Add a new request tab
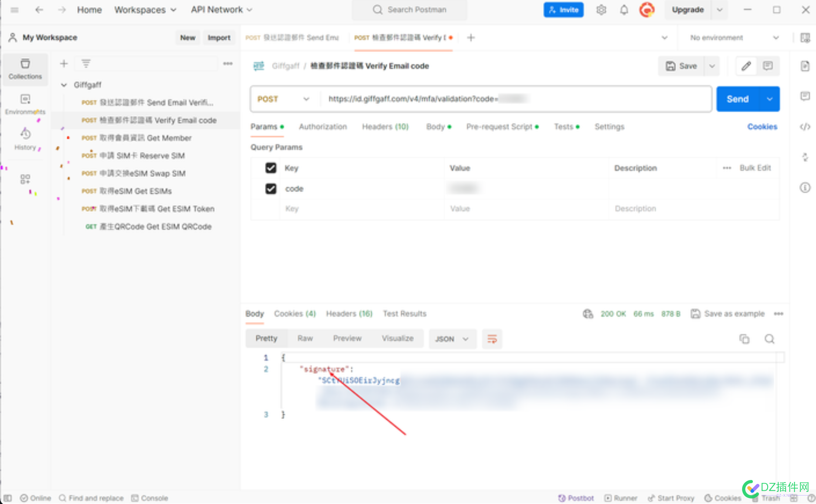 (471, 37)
